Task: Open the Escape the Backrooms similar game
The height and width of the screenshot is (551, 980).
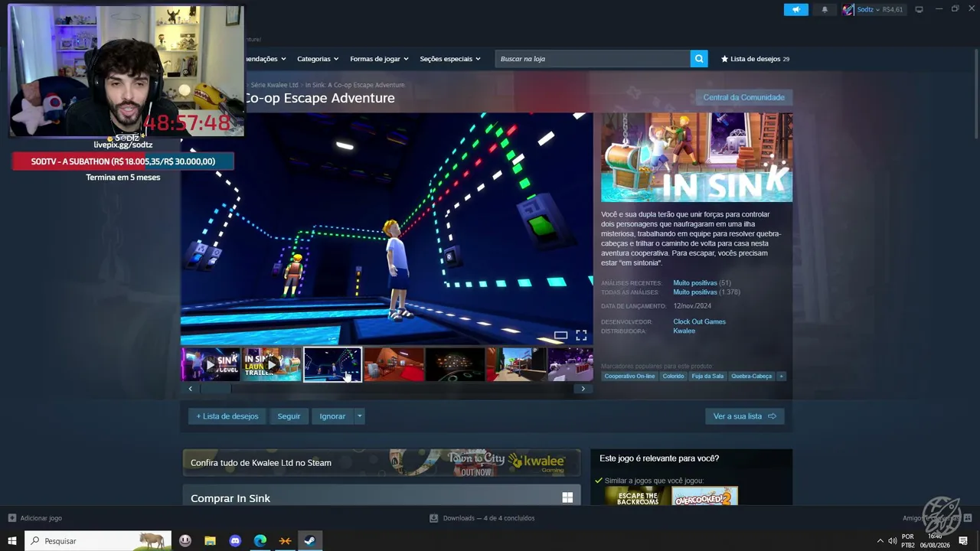Action: pyautogui.click(x=638, y=496)
